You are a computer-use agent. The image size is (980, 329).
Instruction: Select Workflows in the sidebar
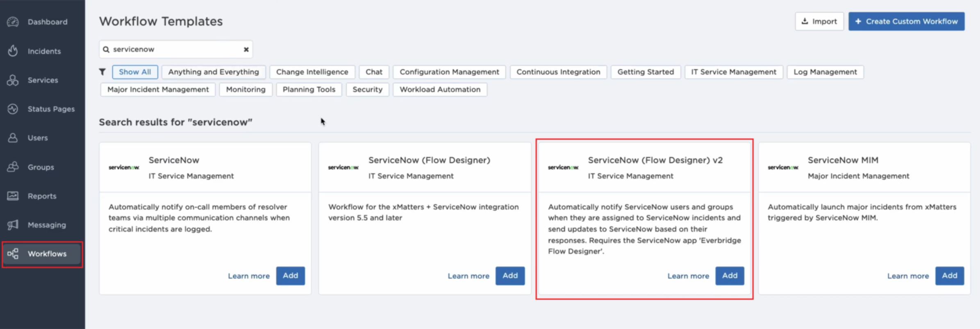tap(43, 254)
